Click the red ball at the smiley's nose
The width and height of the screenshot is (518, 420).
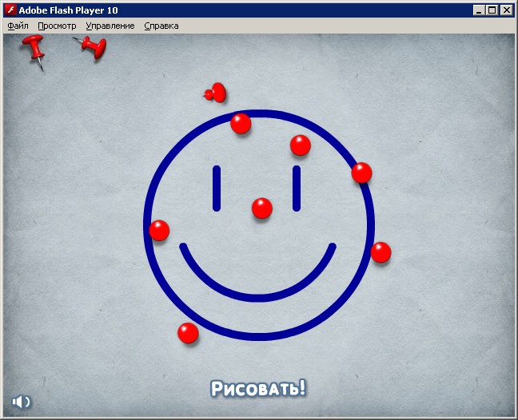point(262,208)
